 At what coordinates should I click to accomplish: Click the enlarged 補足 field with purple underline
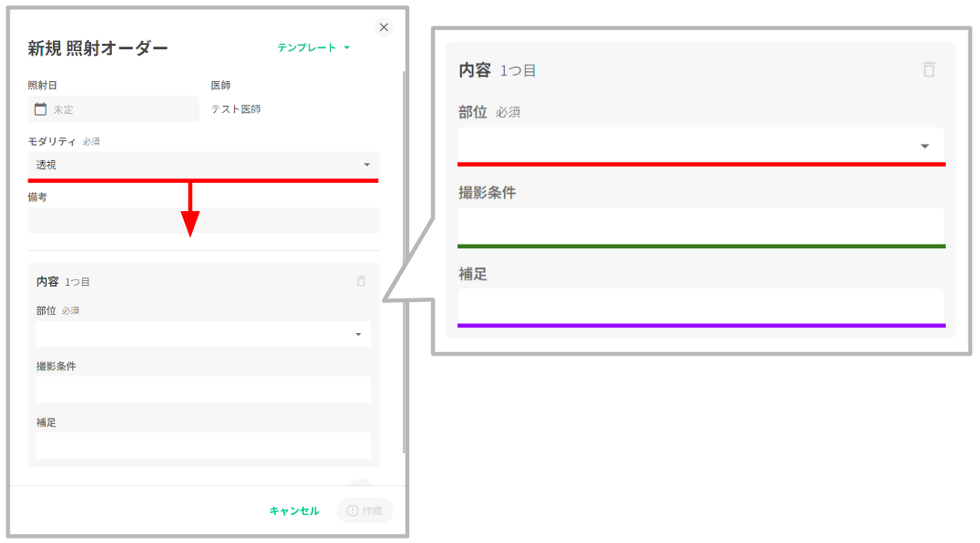click(x=701, y=306)
